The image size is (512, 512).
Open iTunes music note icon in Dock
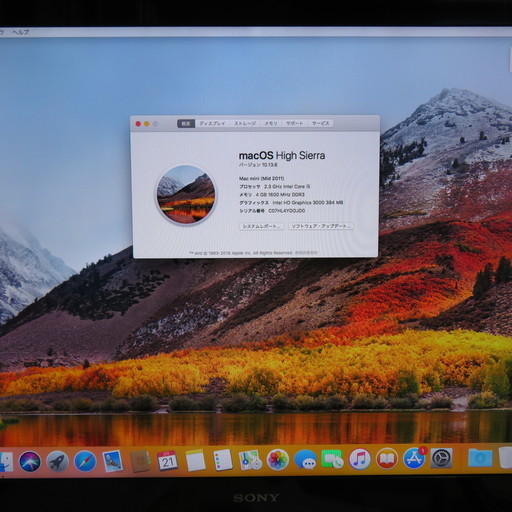(x=359, y=459)
